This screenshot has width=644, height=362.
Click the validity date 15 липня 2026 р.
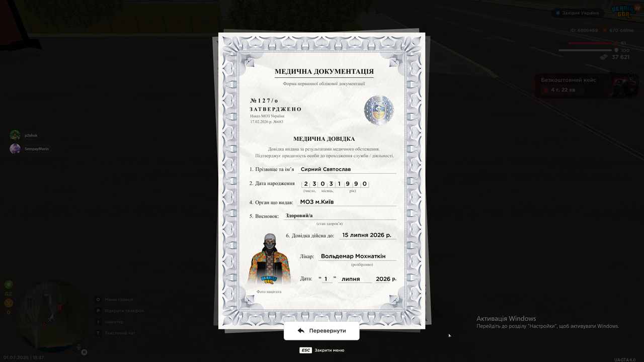[x=366, y=235]
